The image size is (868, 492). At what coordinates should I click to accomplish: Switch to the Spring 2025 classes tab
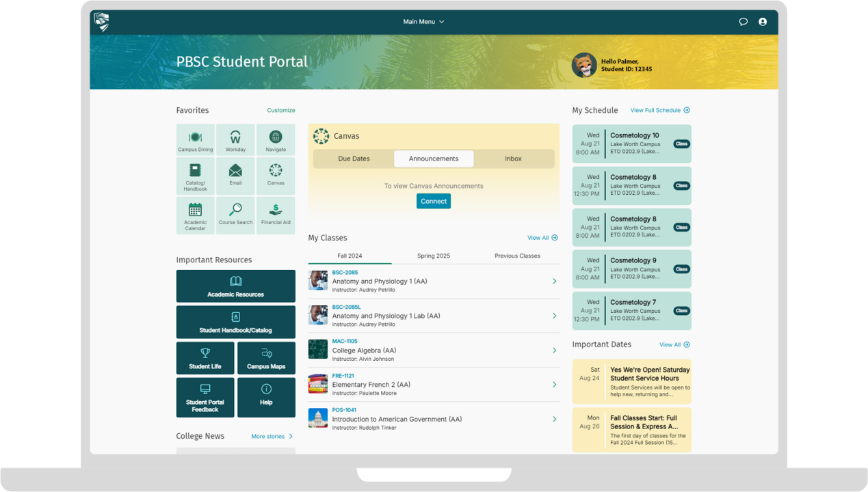[x=434, y=256]
